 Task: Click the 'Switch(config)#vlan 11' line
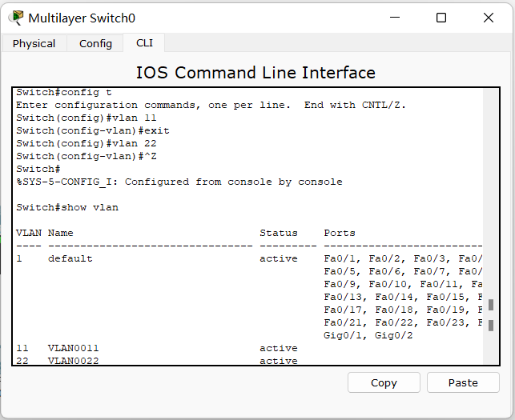pos(87,118)
